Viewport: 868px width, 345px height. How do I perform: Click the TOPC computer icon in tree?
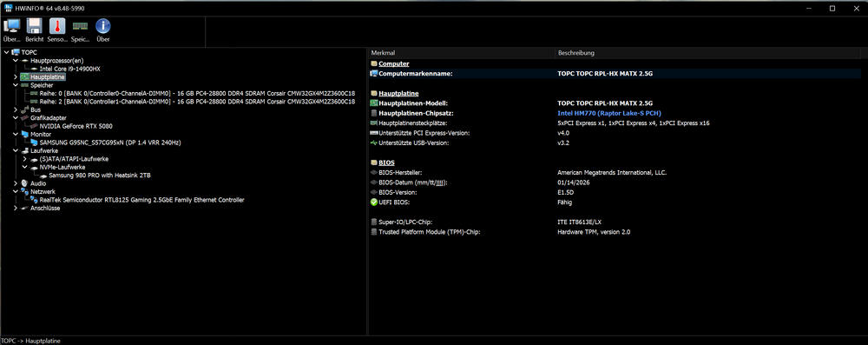(x=16, y=52)
